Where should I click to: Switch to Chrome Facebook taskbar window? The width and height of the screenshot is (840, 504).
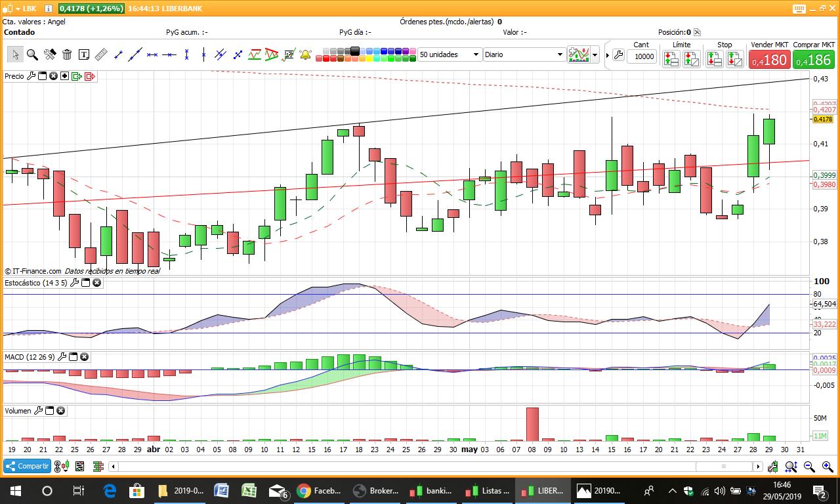[x=319, y=490]
